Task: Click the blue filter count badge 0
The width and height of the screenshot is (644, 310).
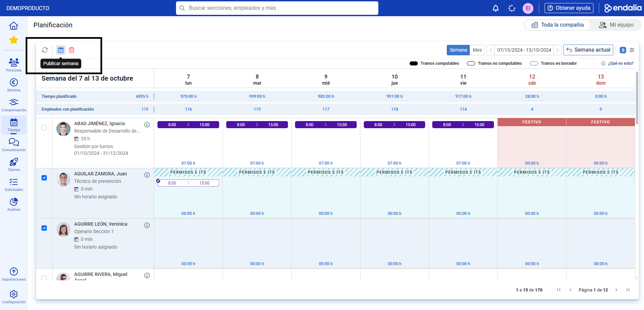Action: point(623,50)
